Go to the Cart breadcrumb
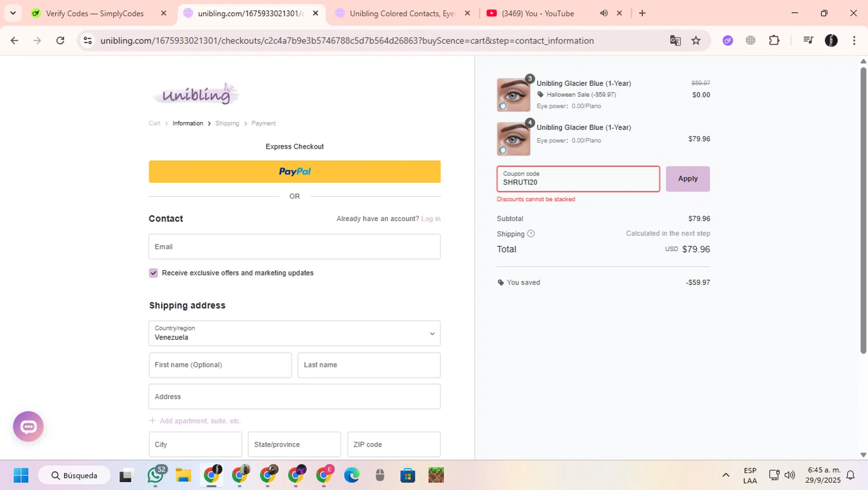The image size is (868, 490). (x=155, y=123)
